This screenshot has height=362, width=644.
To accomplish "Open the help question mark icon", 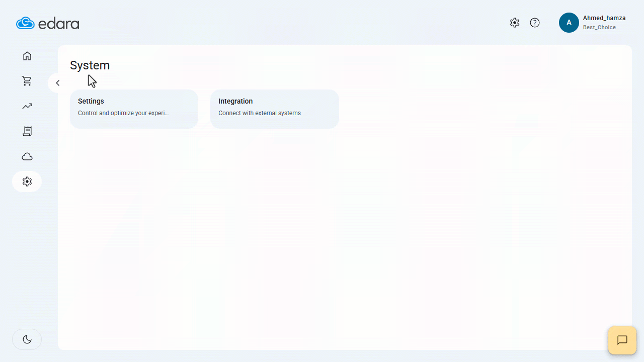I will click(x=535, y=23).
